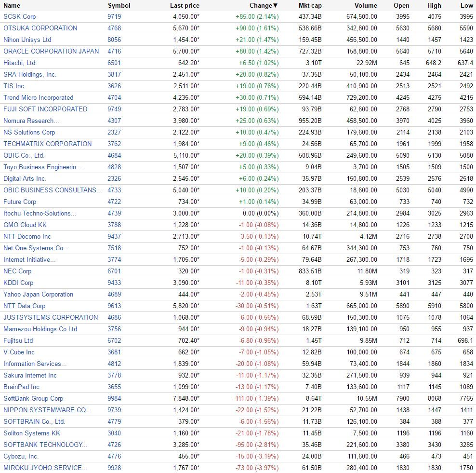Open Information Services link
Screen dimensions: 476x473
click(x=35, y=364)
